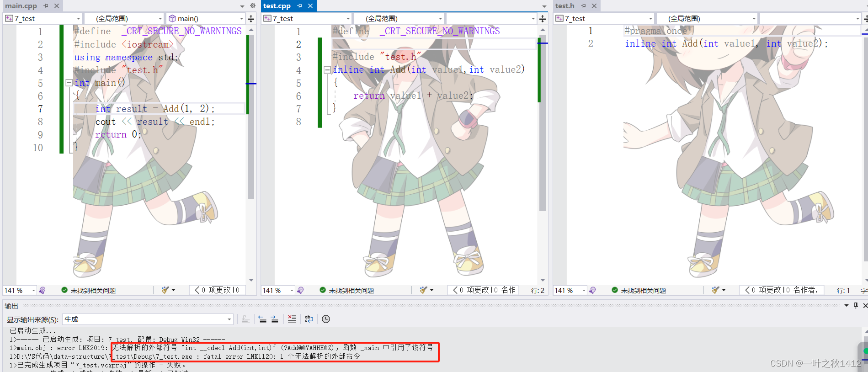
Task: Click the main.cpp vertical scrollbar
Action: [251, 117]
